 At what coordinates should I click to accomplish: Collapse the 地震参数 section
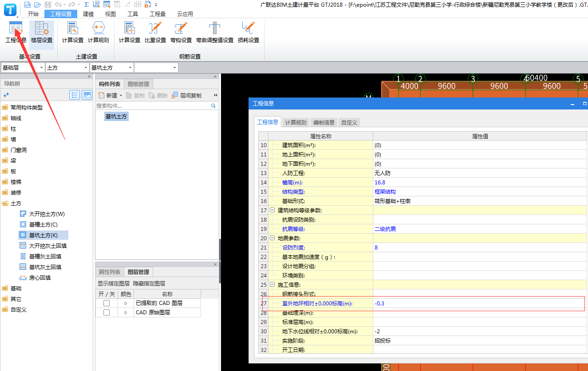[x=272, y=238]
